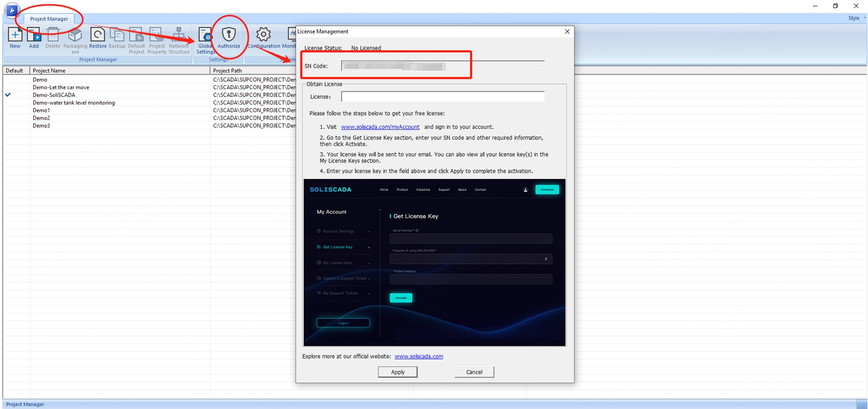868x409 pixels.
Task: Click inside the License input field
Action: [443, 96]
